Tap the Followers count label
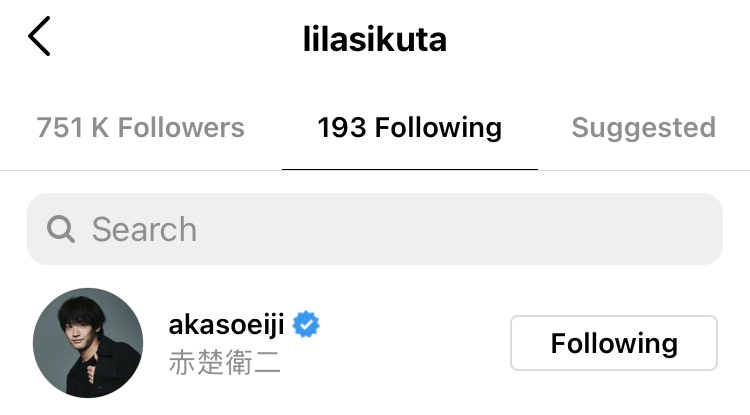Viewport: 750px width, 415px height. [x=141, y=128]
